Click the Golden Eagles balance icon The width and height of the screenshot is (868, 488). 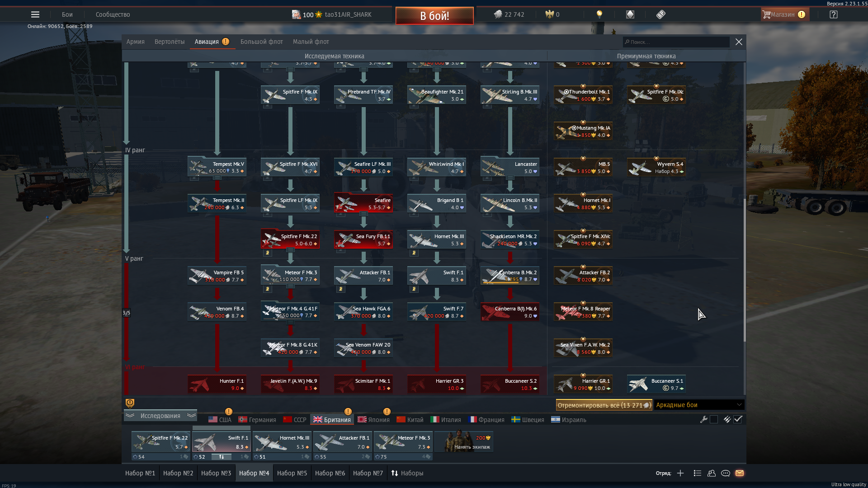click(549, 14)
